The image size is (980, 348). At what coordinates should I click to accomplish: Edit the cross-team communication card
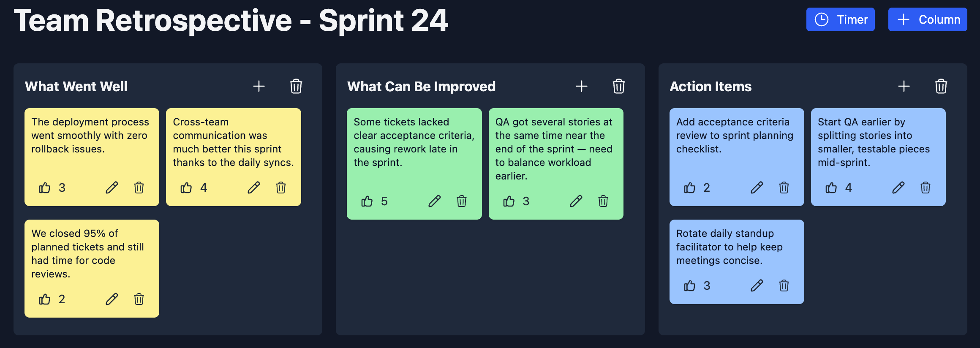(254, 188)
